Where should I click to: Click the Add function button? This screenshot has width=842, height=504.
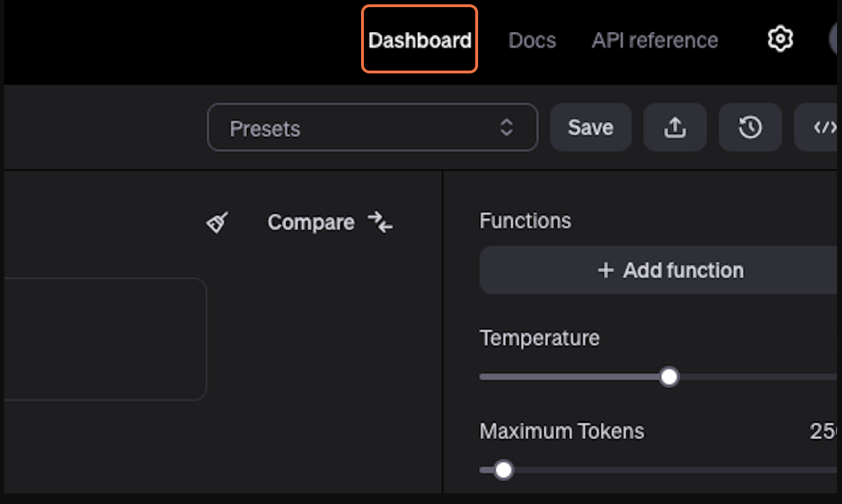pos(669,270)
